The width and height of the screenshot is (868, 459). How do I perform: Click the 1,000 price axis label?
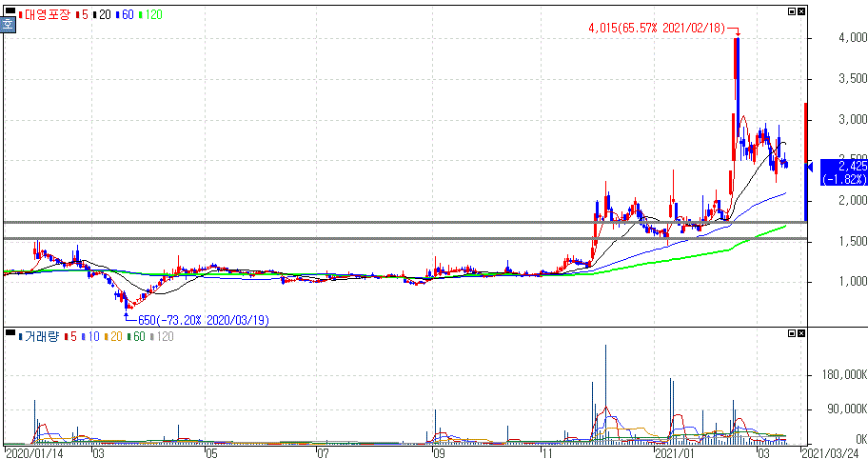click(853, 282)
